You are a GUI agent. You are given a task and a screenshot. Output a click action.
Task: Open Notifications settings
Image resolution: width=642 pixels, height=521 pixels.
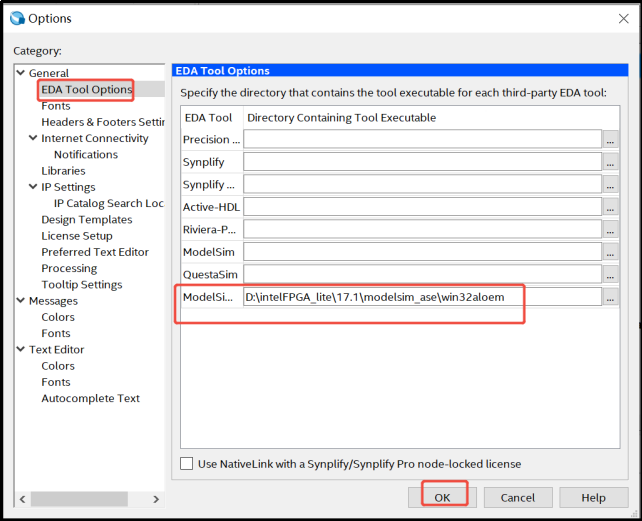pos(86,154)
